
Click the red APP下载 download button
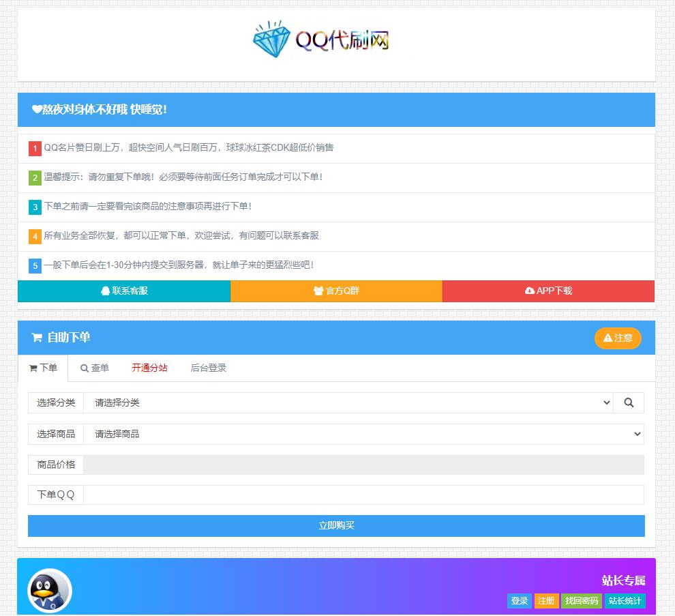pos(548,291)
